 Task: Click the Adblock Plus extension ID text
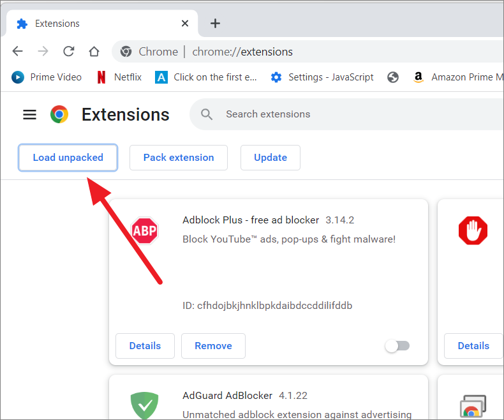(267, 306)
